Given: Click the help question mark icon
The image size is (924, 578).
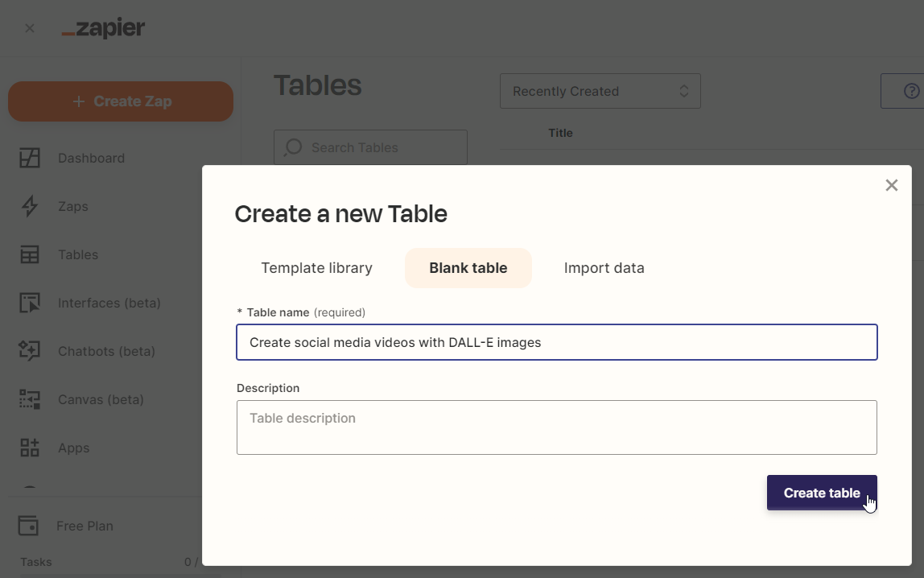Looking at the screenshot, I should 911,91.
